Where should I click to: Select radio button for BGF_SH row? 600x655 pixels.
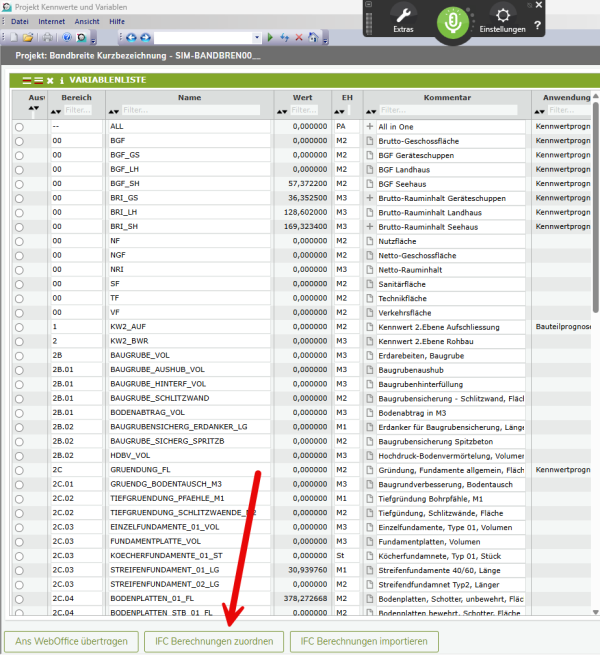coord(19,184)
